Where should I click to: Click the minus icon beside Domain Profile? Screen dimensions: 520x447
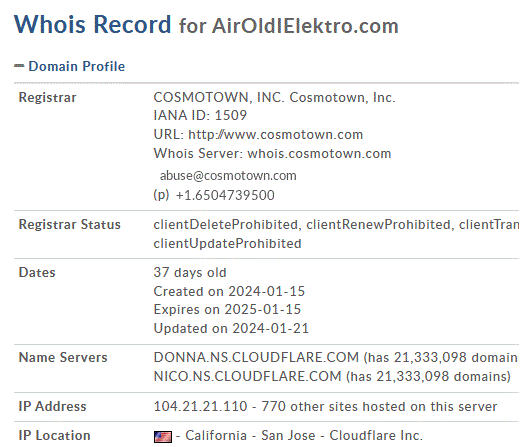[x=19, y=66]
